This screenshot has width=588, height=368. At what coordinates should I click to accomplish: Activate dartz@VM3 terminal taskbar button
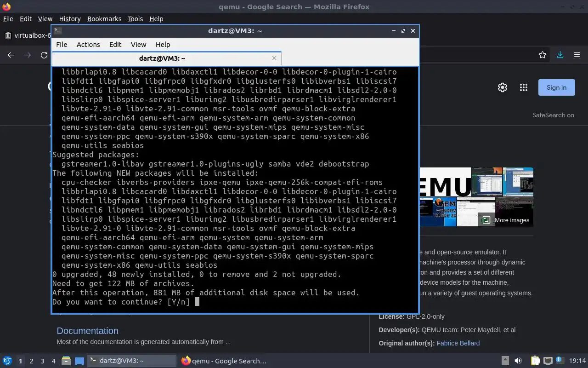click(x=132, y=361)
